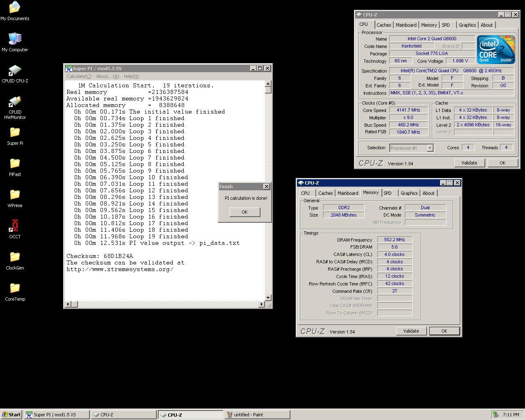The width and height of the screenshot is (525, 420).
Task: Click Validate in the Memory tab window
Action: point(411,331)
